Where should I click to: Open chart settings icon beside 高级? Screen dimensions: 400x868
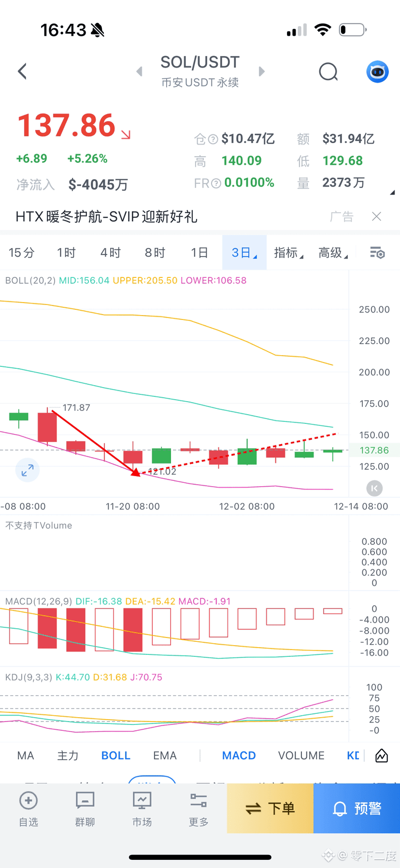tap(377, 253)
